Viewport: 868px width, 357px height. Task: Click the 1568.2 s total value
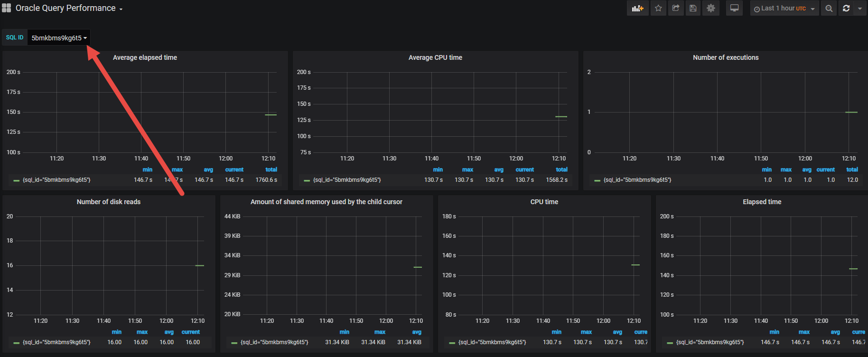557,180
